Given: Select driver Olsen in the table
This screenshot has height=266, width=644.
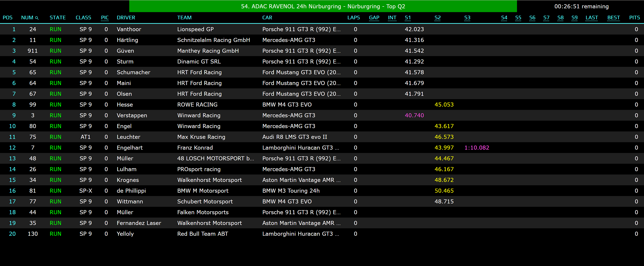Looking at the screenshot, I should [x=124, y=94].
